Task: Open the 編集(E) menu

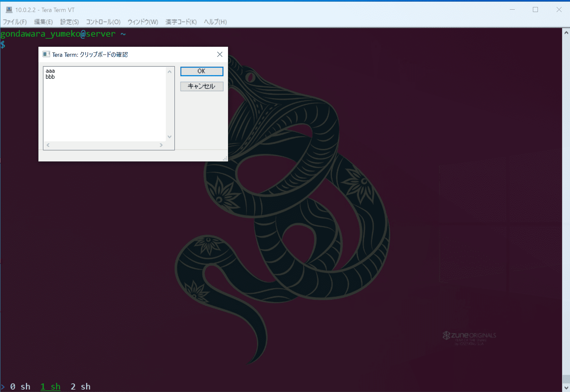Action: pyautogui.click(x=43, y=22)
